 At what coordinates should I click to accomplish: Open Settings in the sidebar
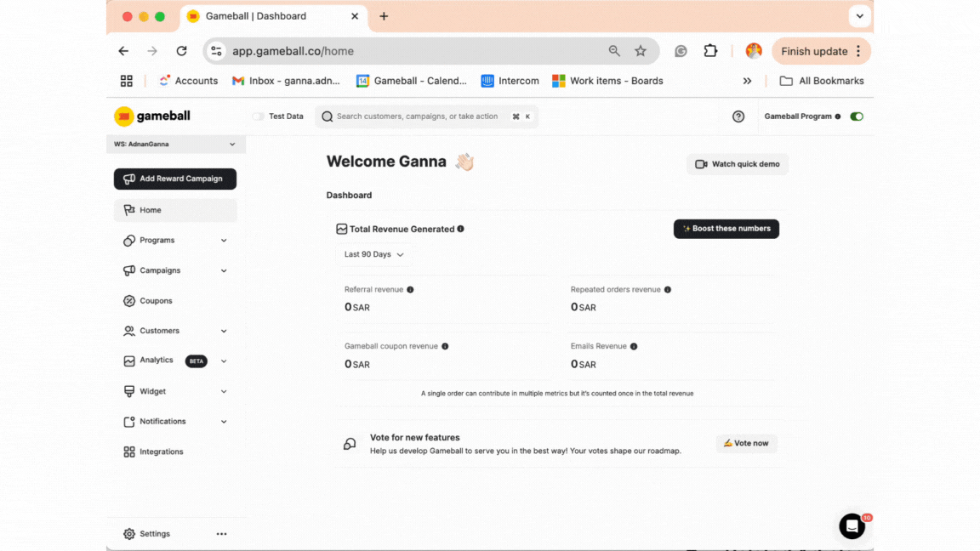point(147,534)
